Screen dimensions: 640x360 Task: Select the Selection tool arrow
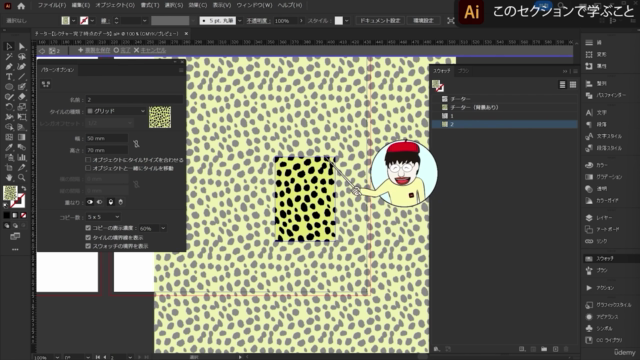[9, 47]
